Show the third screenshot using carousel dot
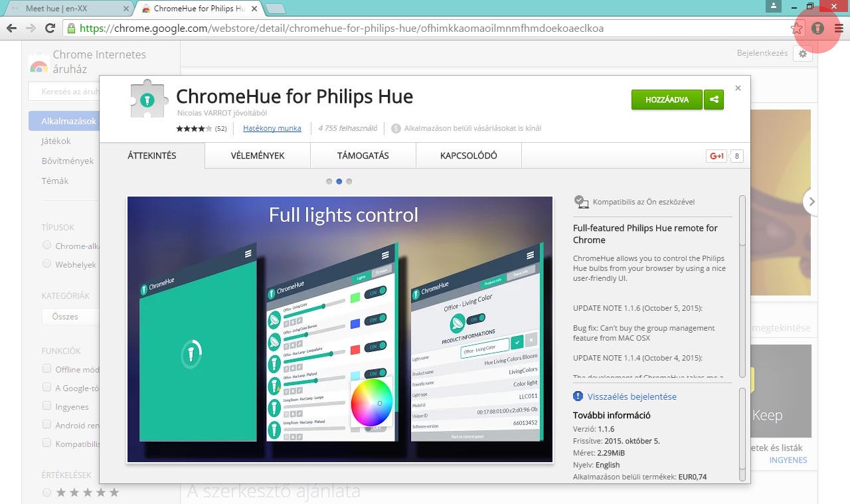850x504 pixels. [349, 181]
